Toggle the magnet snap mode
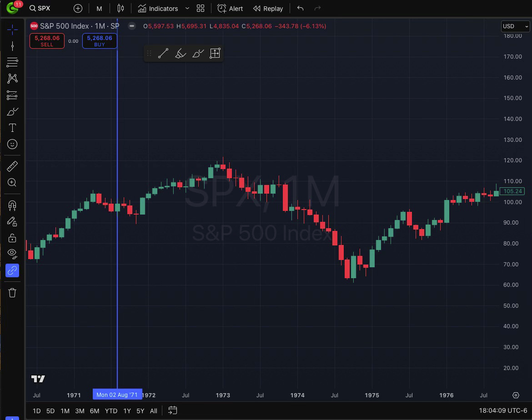Image resolution: width=532 pixels, height=420 pixels. (x=12, y=205)
